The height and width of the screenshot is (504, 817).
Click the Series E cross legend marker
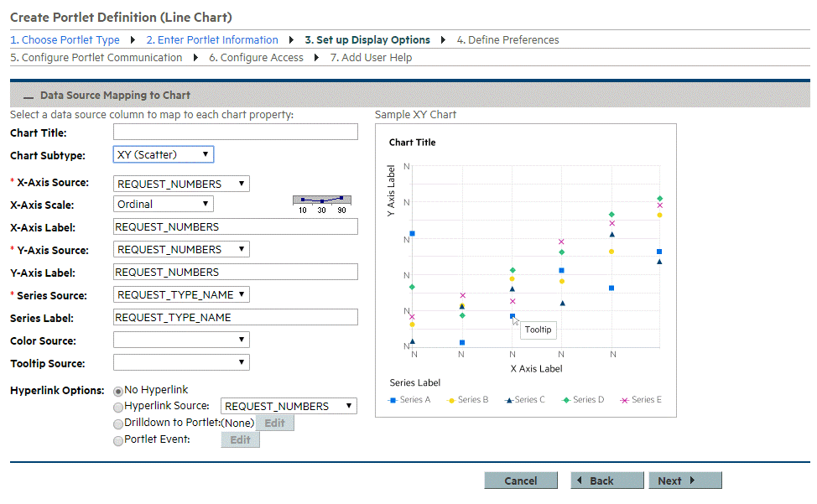pos(624,400)
